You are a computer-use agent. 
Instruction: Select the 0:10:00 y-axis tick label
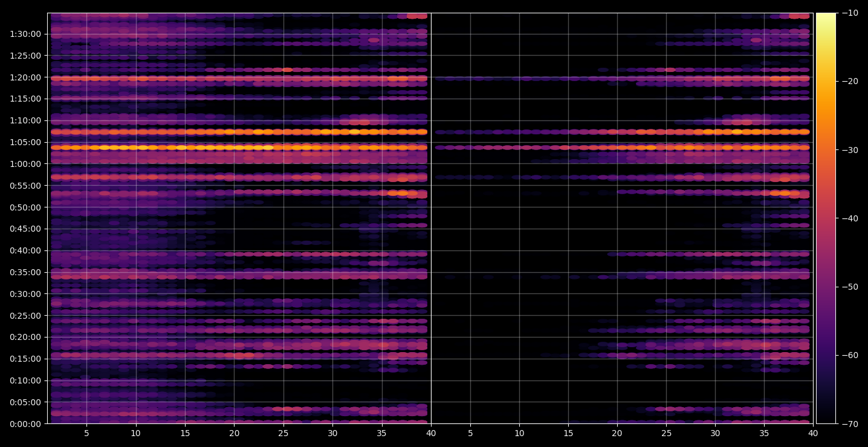27,380
